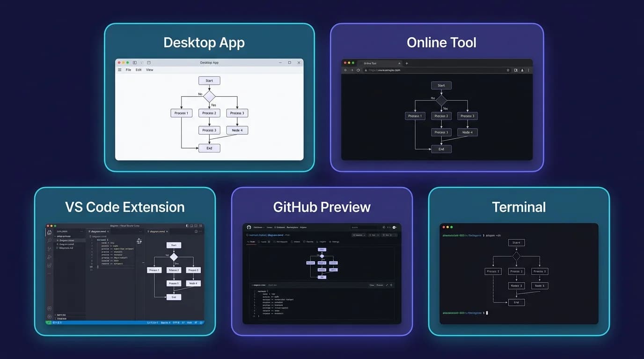The width and height of the screenshot is (644, 359).
Task: Open Settings tab in GitHub repository nav
Action: [334, 242]
